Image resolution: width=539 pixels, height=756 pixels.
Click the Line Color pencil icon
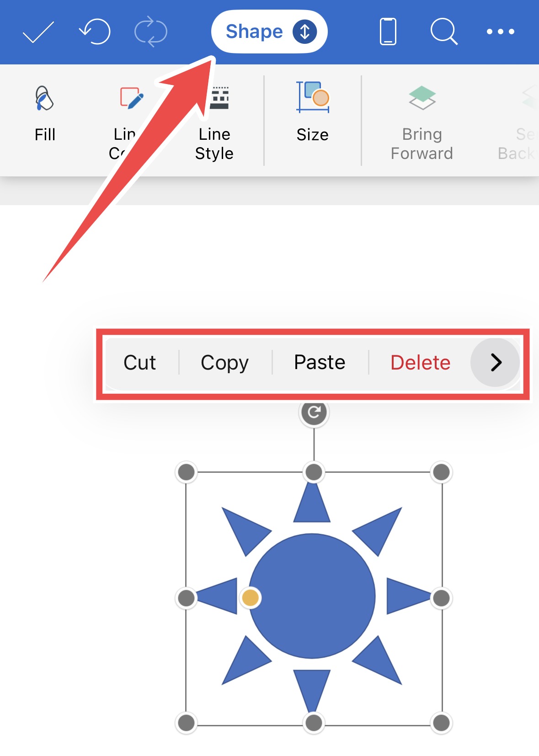coord(132,98)
